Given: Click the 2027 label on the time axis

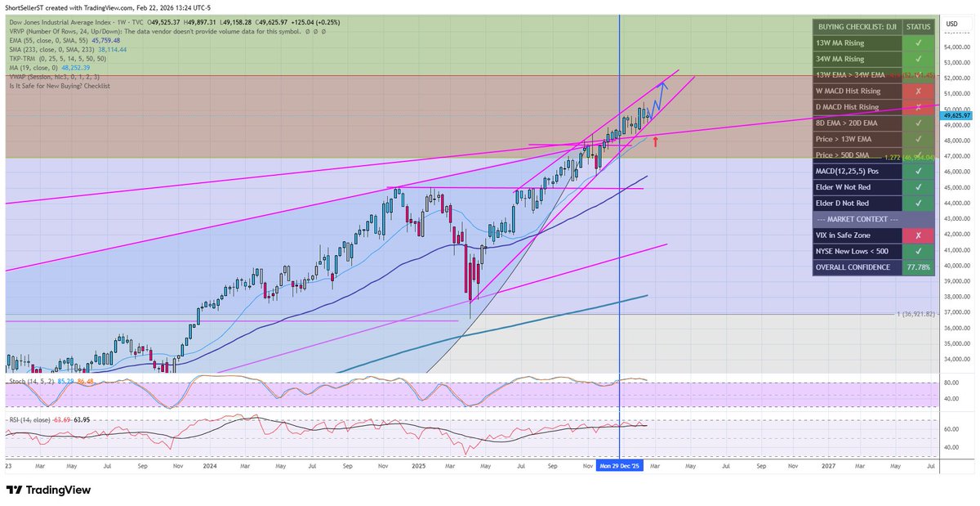Looking at the screenshot, I should tap(829, 464).
